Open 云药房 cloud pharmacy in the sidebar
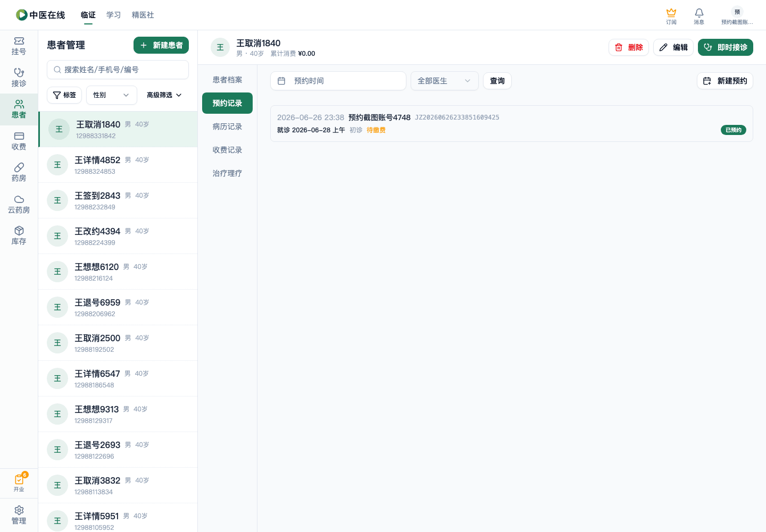The image size is (766, 532). coord(19,205)
